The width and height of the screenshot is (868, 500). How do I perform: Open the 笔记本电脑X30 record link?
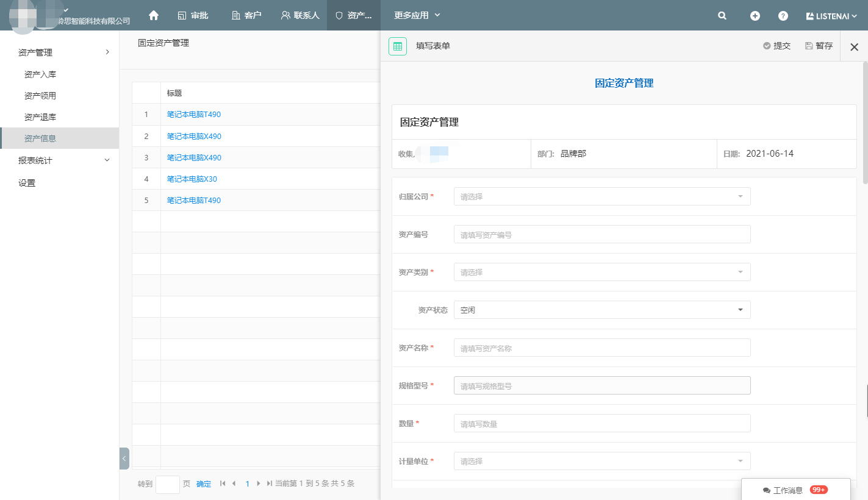point(192,179)
